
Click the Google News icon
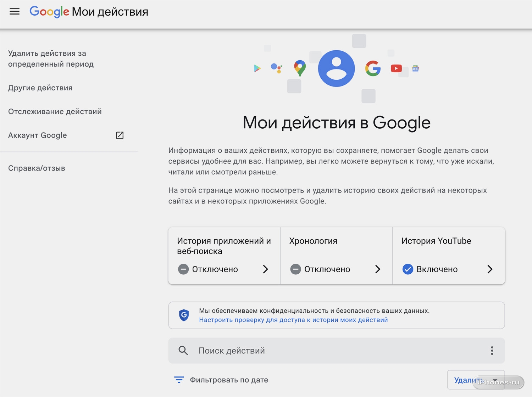(x=416, y=68)
